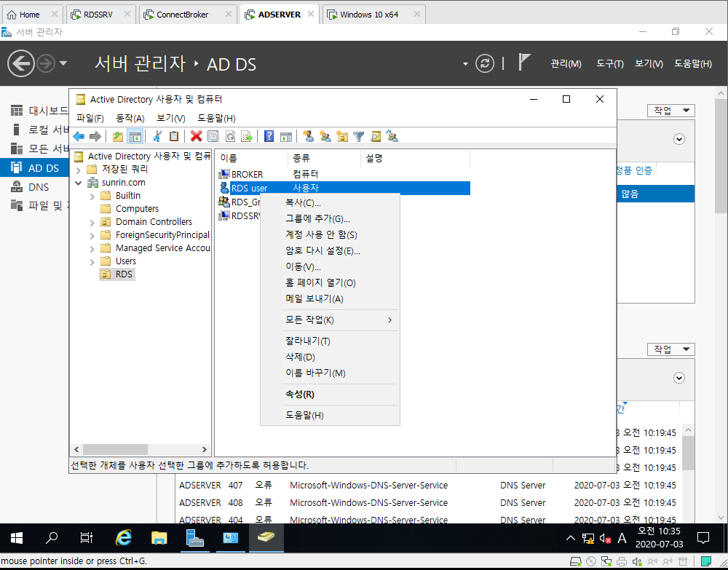This screenshot has width=728, height=570.
Task: Expand the Users tree node
Action: [92, 262]
